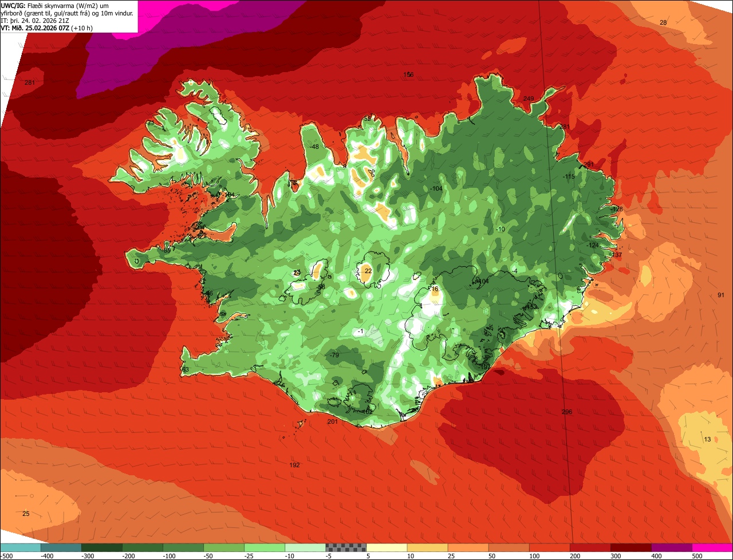Select the dark red 300 to 400 legend swatch
The height and width of the screenshot is (560, 733).
coord(631,547)
